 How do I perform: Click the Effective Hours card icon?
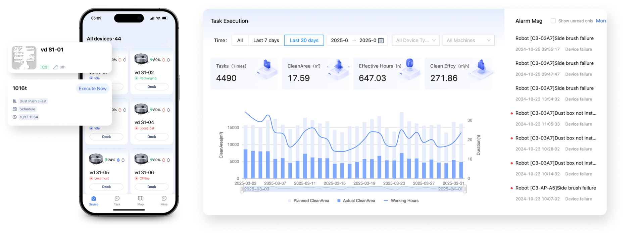[x=410, y=69]
